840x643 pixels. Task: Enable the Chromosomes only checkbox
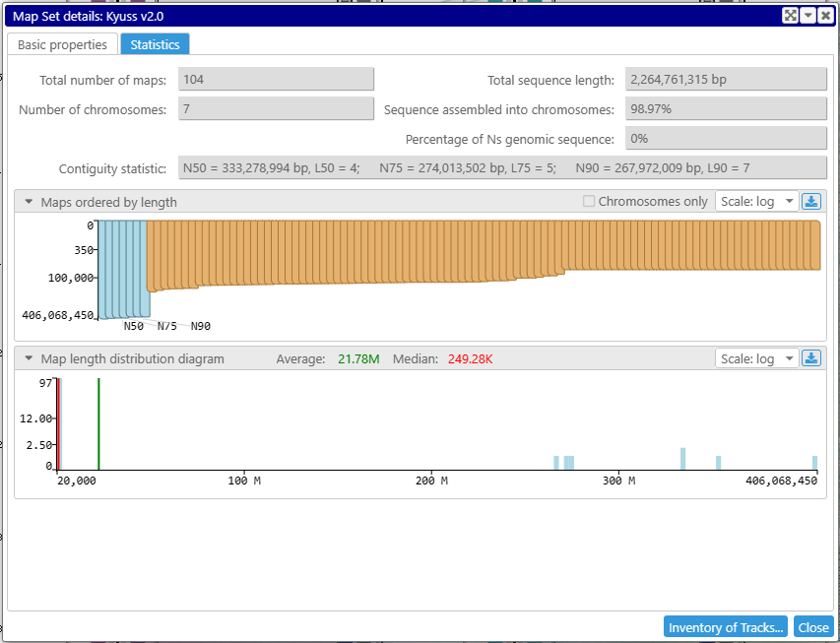pos(589,202)
